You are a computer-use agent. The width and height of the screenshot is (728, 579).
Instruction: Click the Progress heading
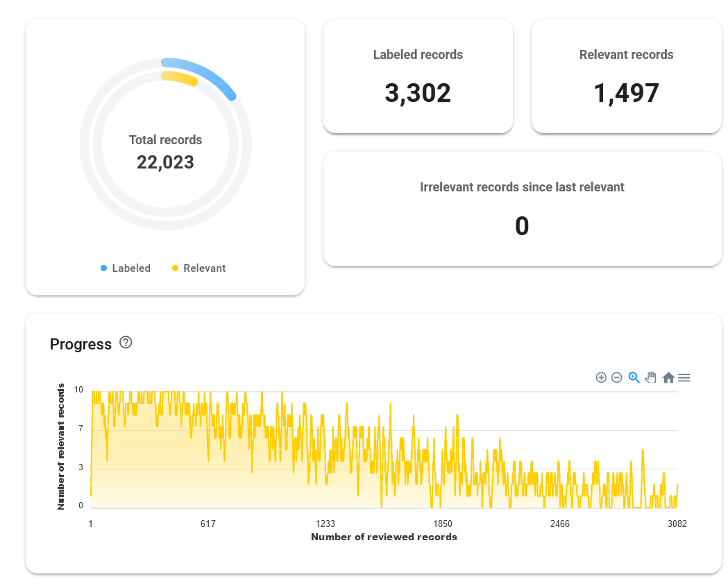(x=81, y=344)
